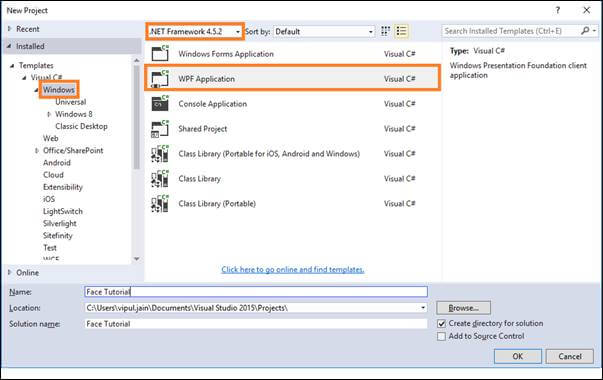Image resolution: width=603 pixels, height=380 pixels.
Task: Click the Browse... button
Action: click(463, 308)
